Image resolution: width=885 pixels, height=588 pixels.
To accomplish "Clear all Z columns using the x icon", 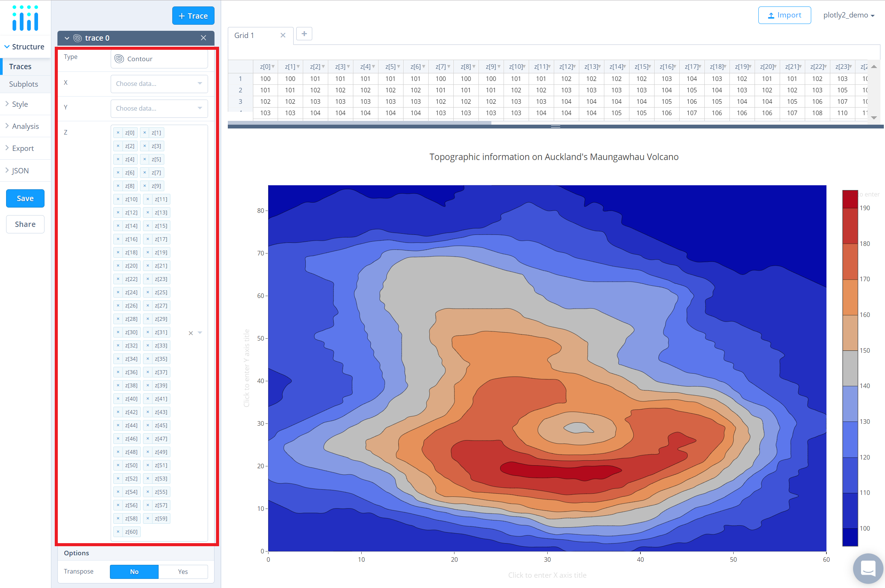I will coord(191,333).
